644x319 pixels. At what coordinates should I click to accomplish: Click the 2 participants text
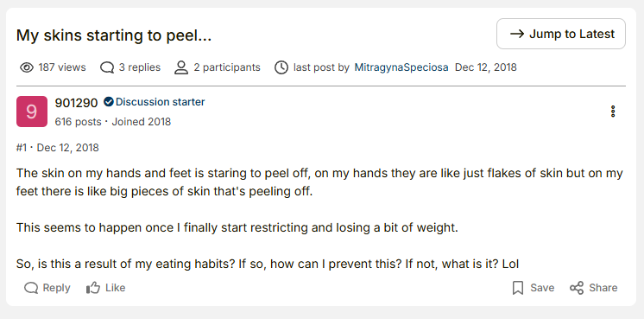pyautogui.click(x=227, y=67)
